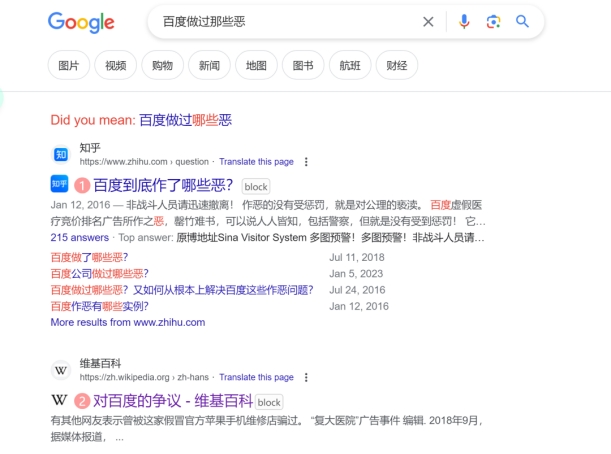This screenshot has width=611, height=454.
Task: Switch to 航班 filter
Action: pyautogui.click(x=350, y=65)
